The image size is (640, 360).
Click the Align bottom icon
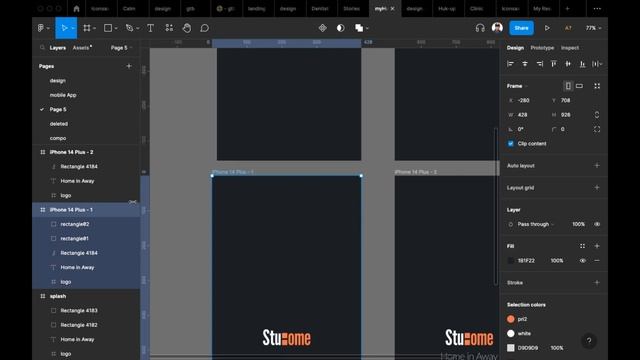[x=582, y=64]
